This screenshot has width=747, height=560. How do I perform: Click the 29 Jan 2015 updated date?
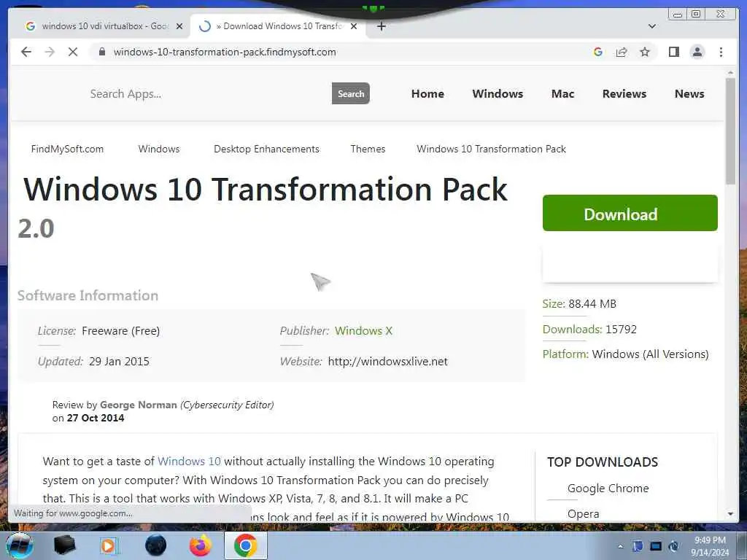click(119, 362)
